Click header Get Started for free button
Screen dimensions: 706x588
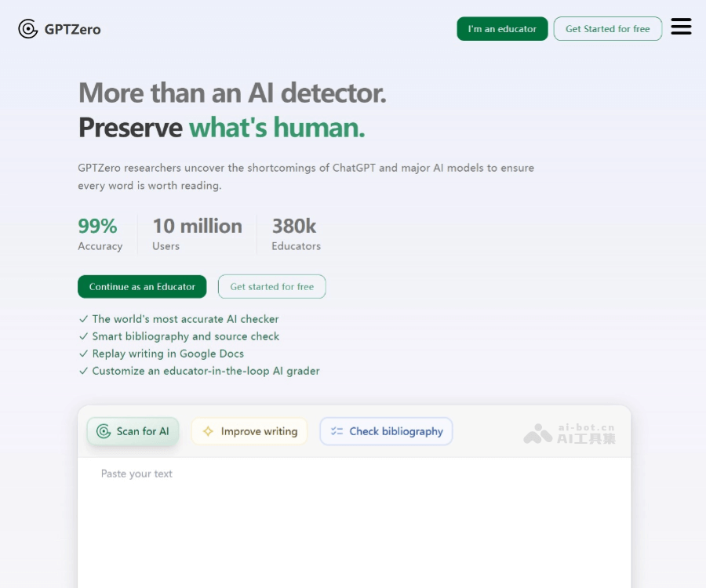(607, 29)
